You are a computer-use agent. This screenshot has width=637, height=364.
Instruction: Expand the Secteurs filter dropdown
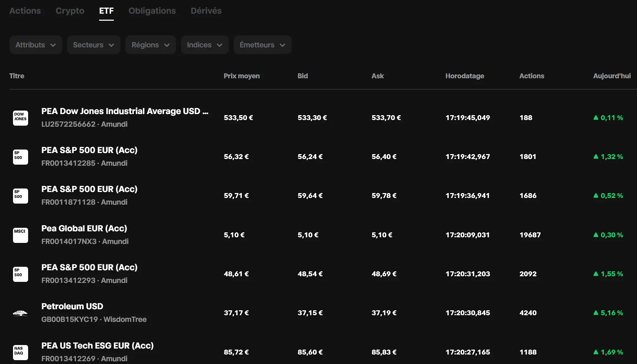tap(94, 45)
